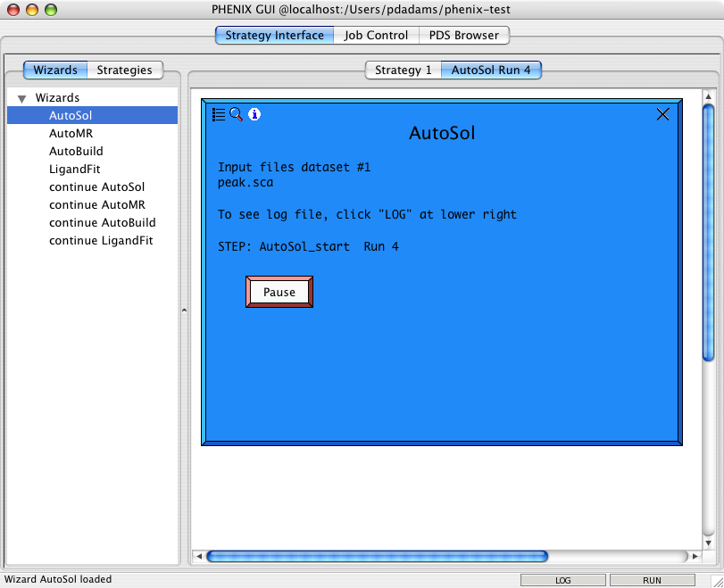This screenshot has height=588, width=724.
Task: Select the Wizards sidebar tab
Action: pyautogui.click(x=55, y=70)
